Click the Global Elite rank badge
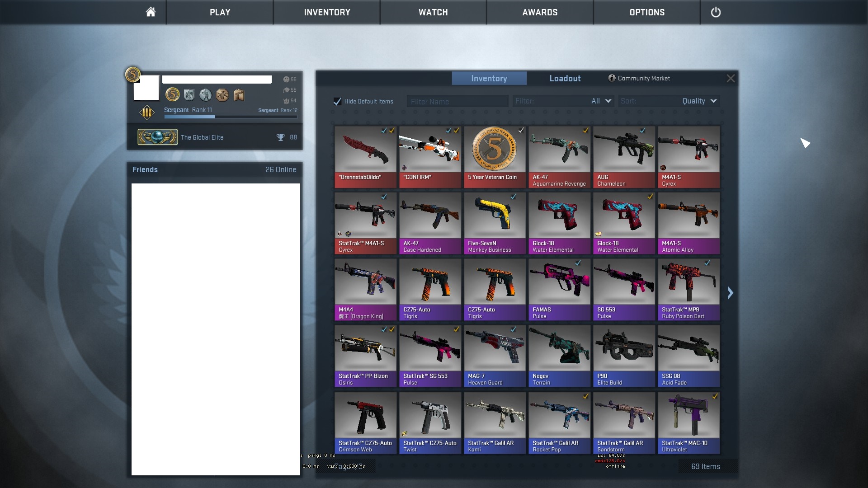Screen dimensions: 868x488 click(157, 137)
